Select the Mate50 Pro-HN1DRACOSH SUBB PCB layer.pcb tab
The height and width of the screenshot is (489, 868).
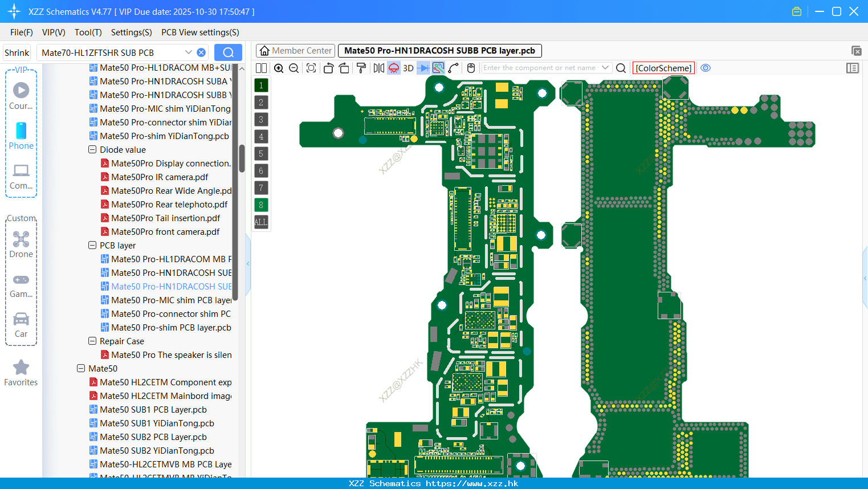pos(440,51)
